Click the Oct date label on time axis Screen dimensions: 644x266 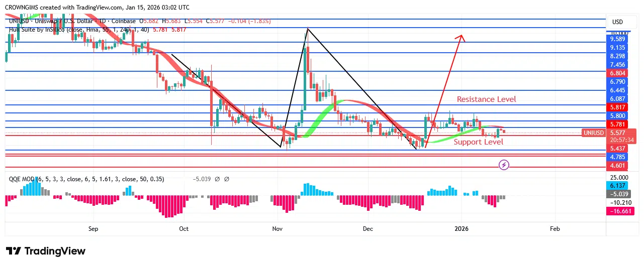coord(183,229)
